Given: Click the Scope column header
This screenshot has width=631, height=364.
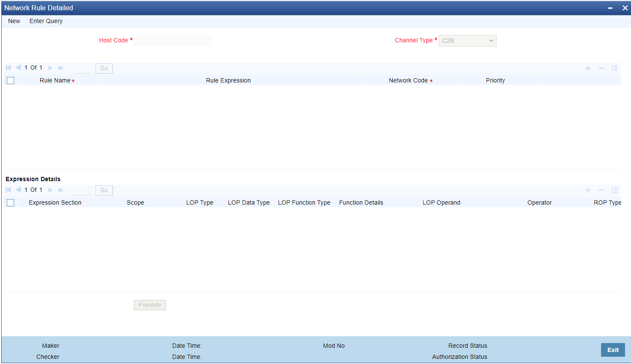Looking at the screenshot, I should click(x=136, y=203).
